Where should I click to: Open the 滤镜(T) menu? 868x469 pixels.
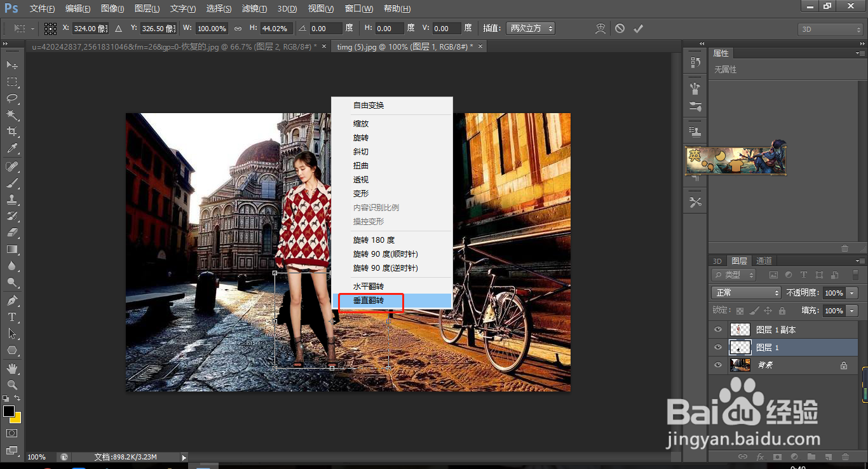pos(255,9)
